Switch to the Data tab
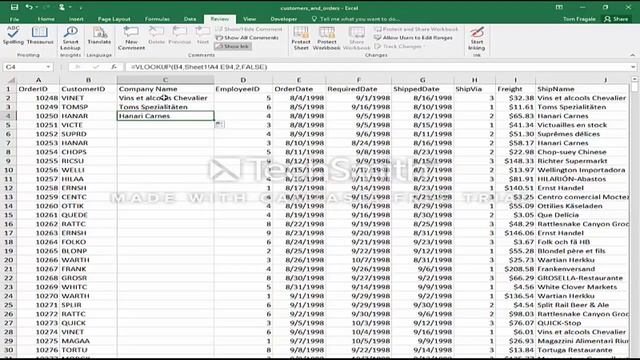Viewport: 640px width, 360px height. [190, 19]
